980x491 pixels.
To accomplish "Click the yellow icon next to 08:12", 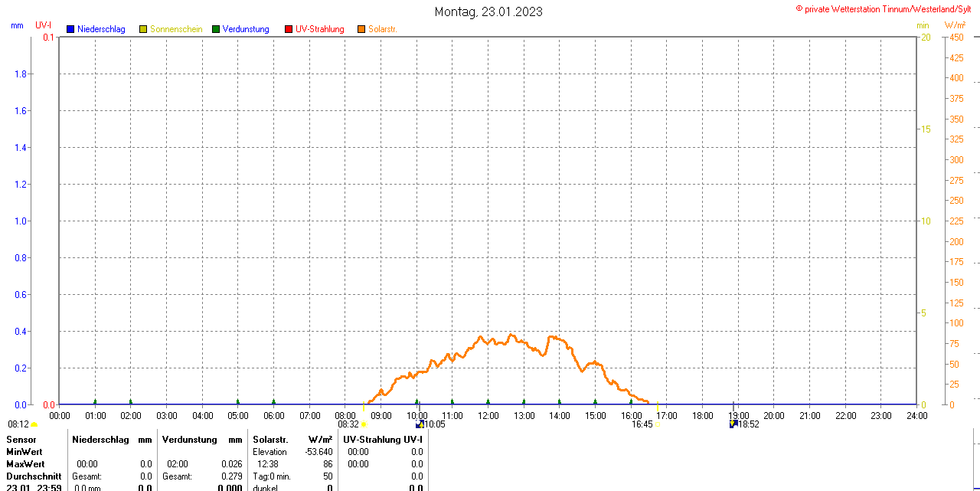I will (34, 424).
